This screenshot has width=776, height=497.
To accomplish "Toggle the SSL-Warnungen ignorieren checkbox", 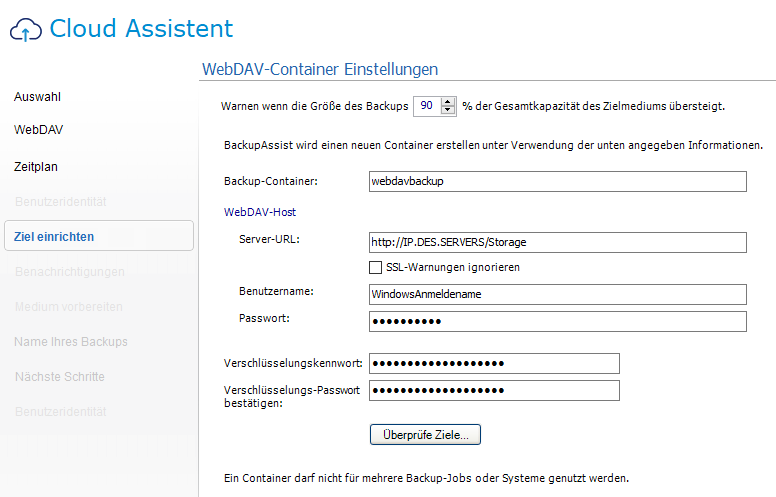I will coord(376,267).
